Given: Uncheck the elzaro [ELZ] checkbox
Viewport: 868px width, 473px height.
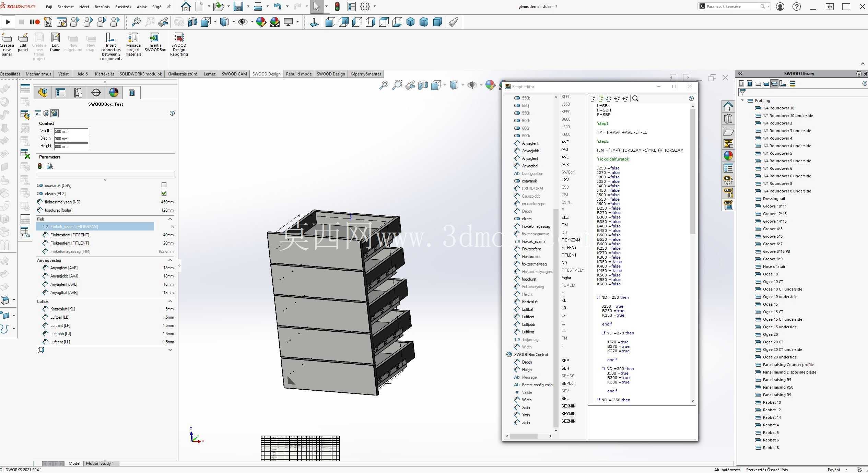Looking at the screenshot, I should click(164, 193).
